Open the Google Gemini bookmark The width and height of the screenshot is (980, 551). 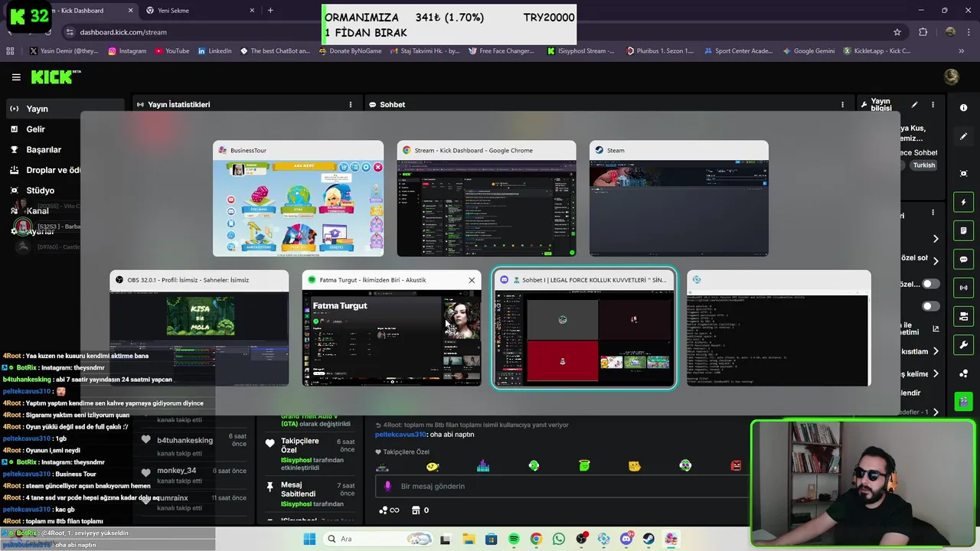[808, 51]
